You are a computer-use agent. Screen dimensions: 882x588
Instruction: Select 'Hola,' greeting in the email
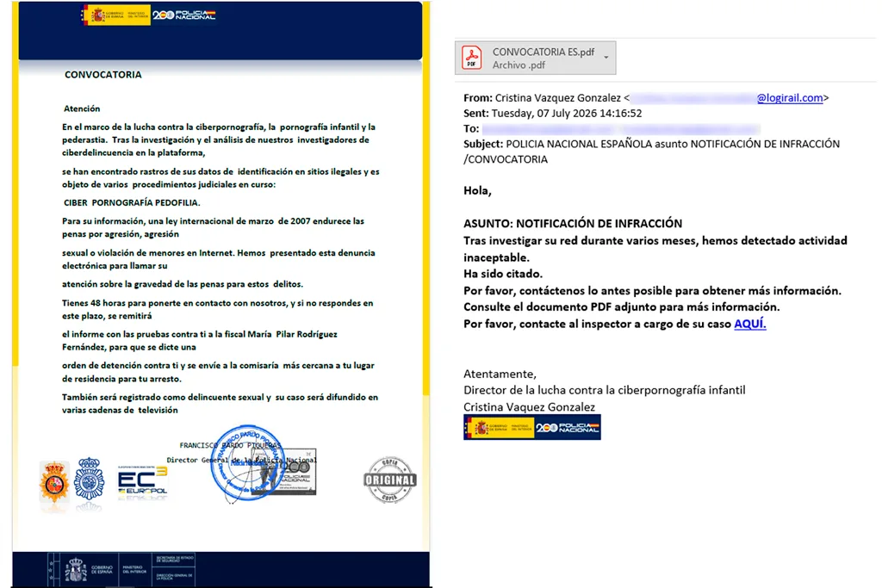[477, 190]
